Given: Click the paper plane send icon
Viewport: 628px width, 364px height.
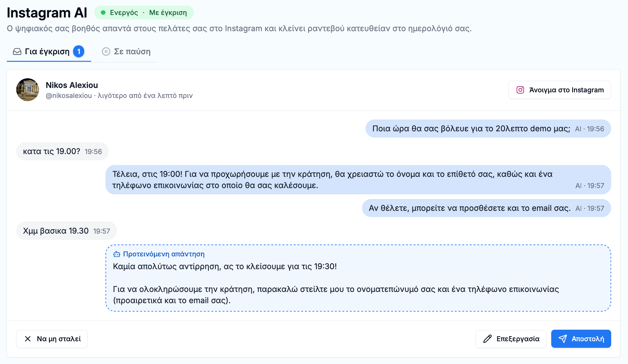Looking at the screenshot, I should (x=563, y=339).
